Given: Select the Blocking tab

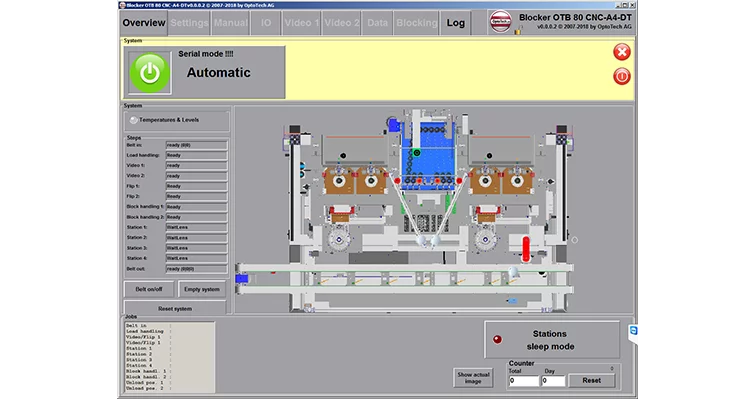Looking at the screenshot, I should pos(417,23).
